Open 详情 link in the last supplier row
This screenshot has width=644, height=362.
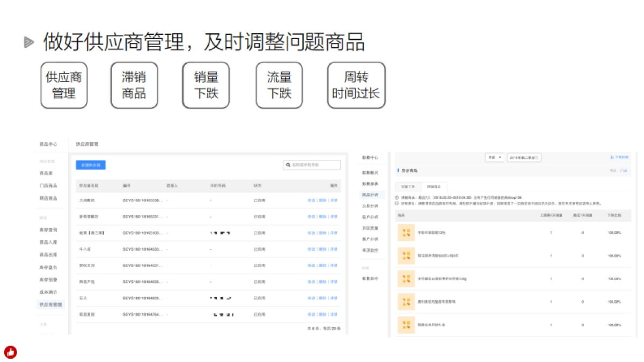click(334, 314)
